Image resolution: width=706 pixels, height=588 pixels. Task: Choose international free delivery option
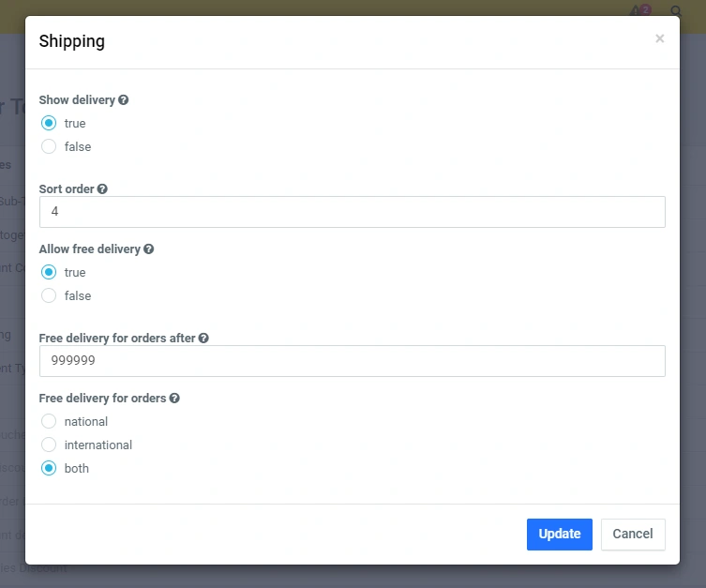point(49,445)
